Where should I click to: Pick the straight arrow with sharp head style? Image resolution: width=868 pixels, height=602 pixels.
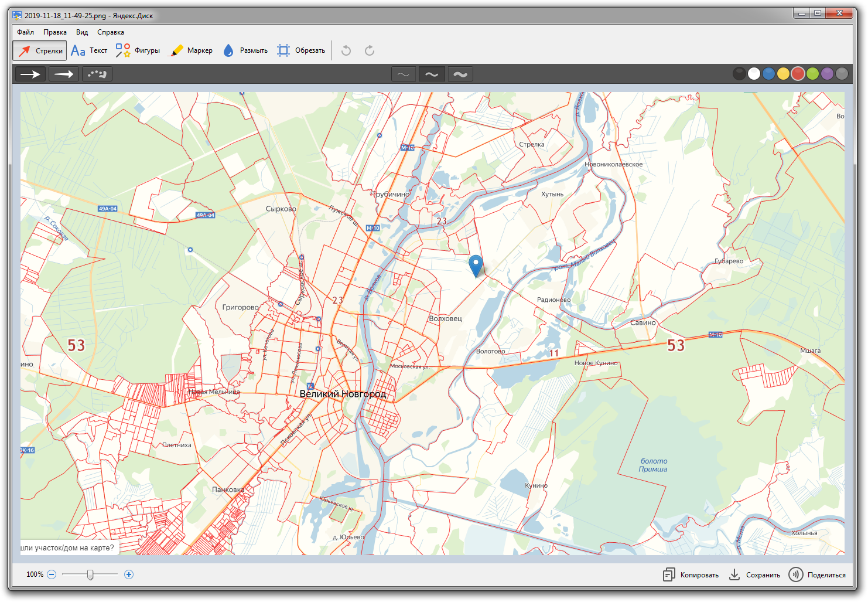pos(30,74)
